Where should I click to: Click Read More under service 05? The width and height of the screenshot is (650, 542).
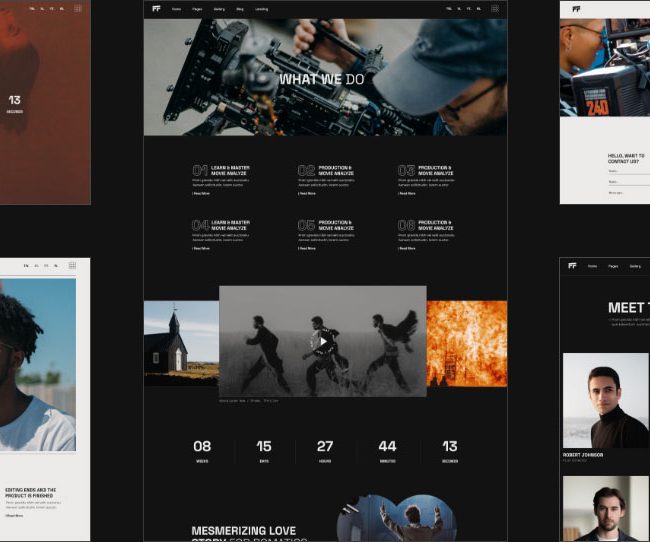[307, 248]
